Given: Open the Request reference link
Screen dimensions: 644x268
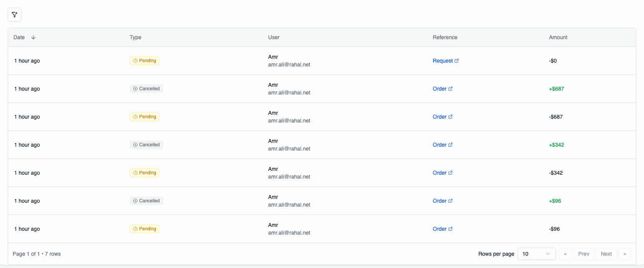Looking at the screenshot, I should (x=443, y=61).
